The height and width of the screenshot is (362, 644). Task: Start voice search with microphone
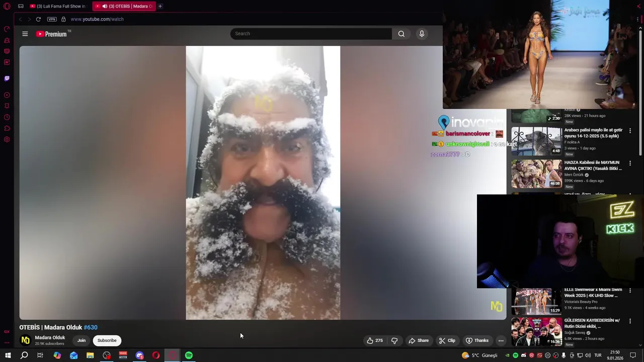(422, 34)
